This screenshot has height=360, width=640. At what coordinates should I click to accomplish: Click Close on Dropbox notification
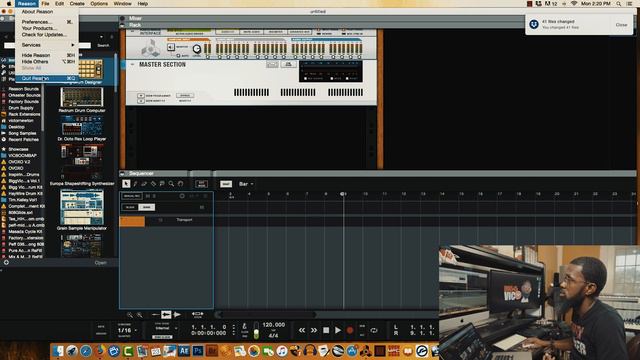pyautogui.click(x=621, y=25)
